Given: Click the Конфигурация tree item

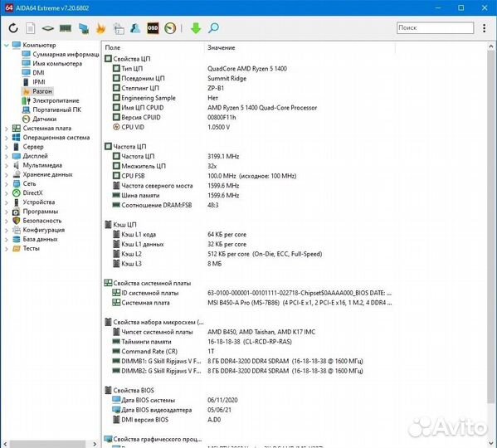Looking at the screenshot, I should click(38, 230).
